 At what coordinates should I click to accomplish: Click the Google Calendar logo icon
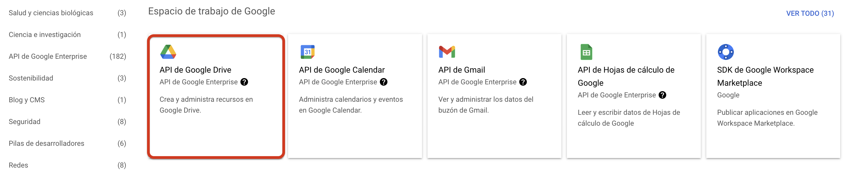(x=307, y=52)
